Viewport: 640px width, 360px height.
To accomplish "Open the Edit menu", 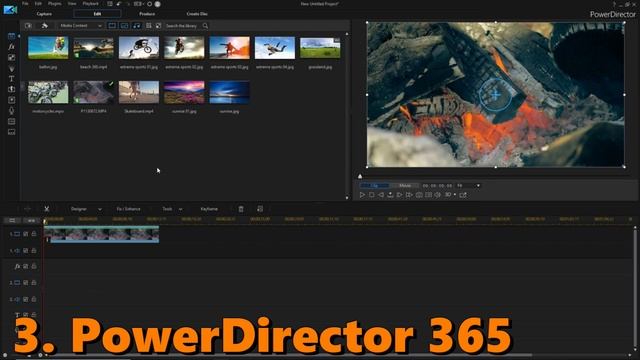I will click(x=38, y=4).
